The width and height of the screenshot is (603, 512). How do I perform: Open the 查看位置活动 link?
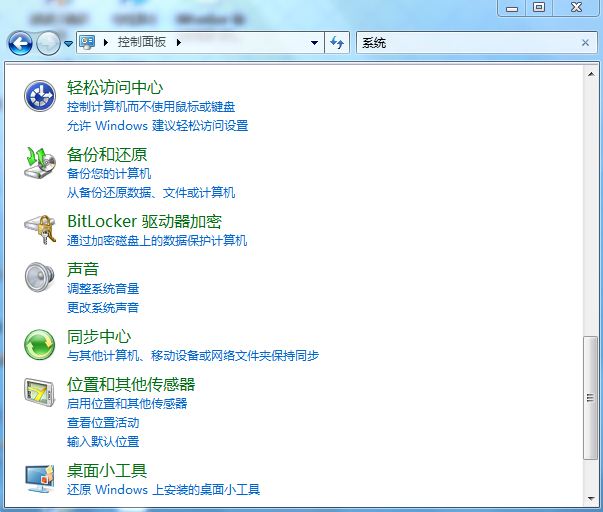point(103,422)
